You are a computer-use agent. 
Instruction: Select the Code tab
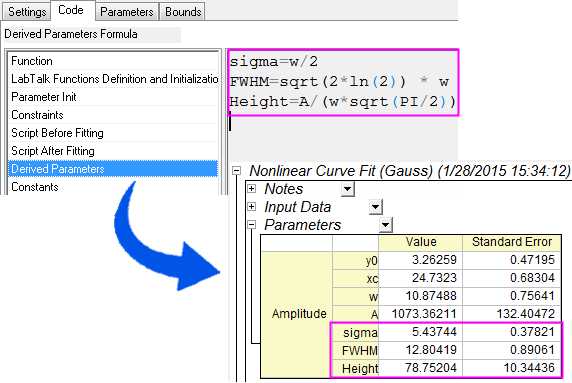[x=71, y=10]
